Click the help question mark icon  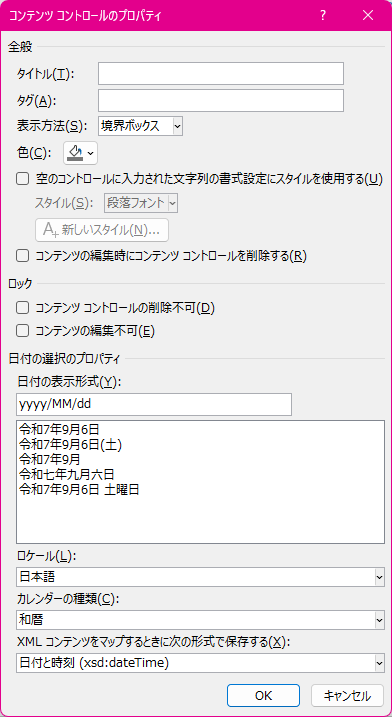pyautogui.click(x=323, y=15)
